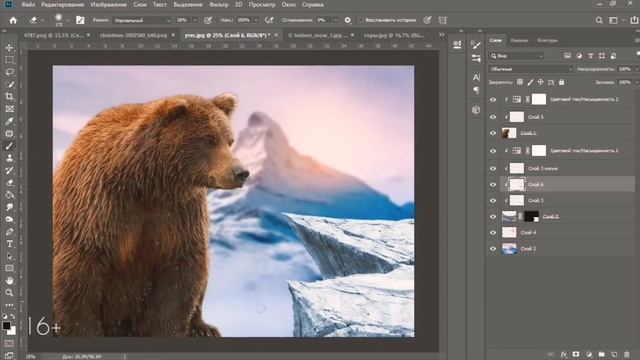This screenshot has width=640, height=360.
Task: Open the flow percentage slider arrow
Action: coord(256,20)
